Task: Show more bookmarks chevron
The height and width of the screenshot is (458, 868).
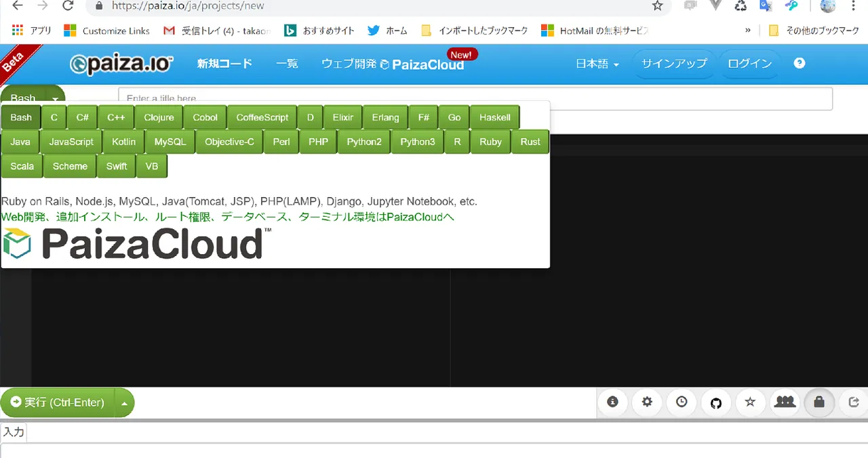Action: pos(748,30)
